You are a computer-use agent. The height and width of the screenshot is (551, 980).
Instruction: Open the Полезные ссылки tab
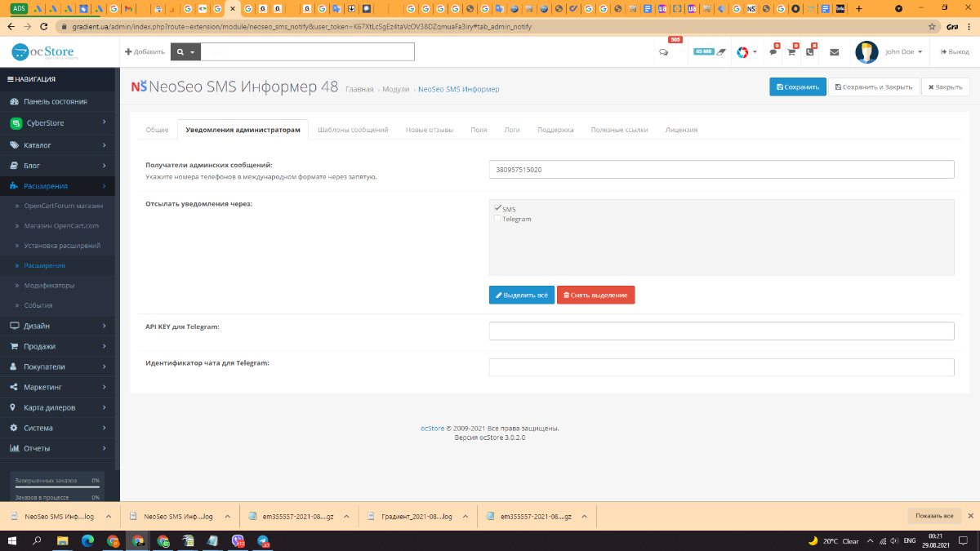click(x=619, y=130)
